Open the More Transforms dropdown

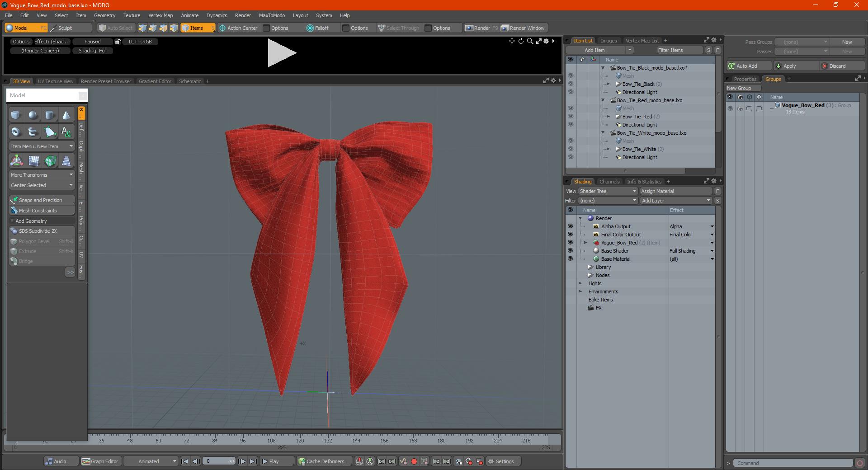click(42, 175)
